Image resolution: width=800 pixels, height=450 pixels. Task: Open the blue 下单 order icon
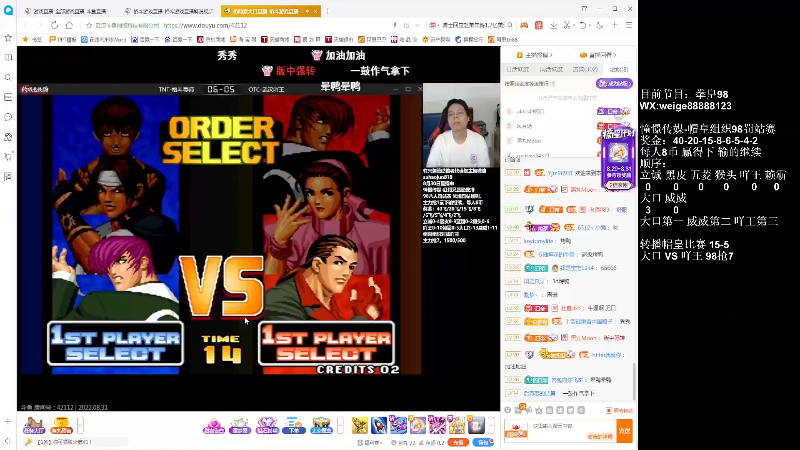(x=294, y=425)
